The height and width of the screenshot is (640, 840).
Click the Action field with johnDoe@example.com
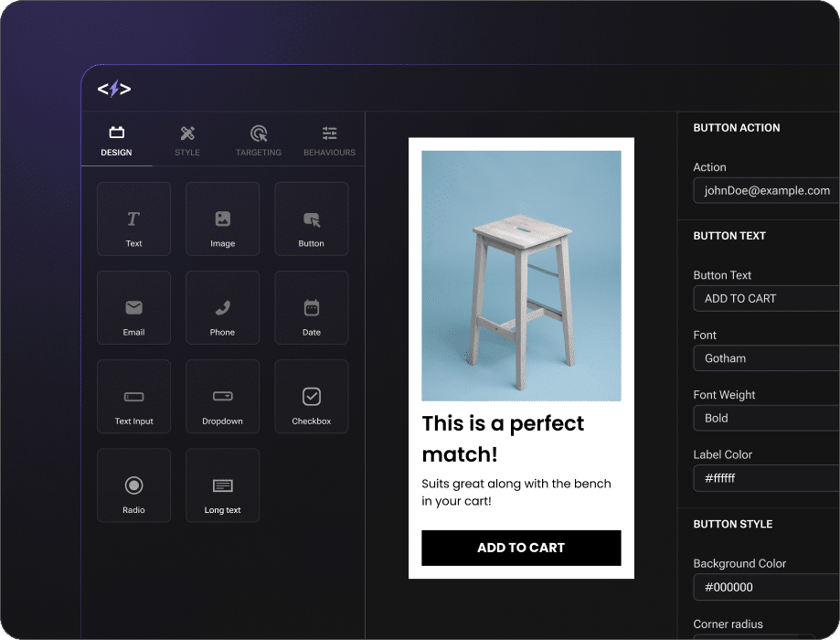click(x=766, y=190)
